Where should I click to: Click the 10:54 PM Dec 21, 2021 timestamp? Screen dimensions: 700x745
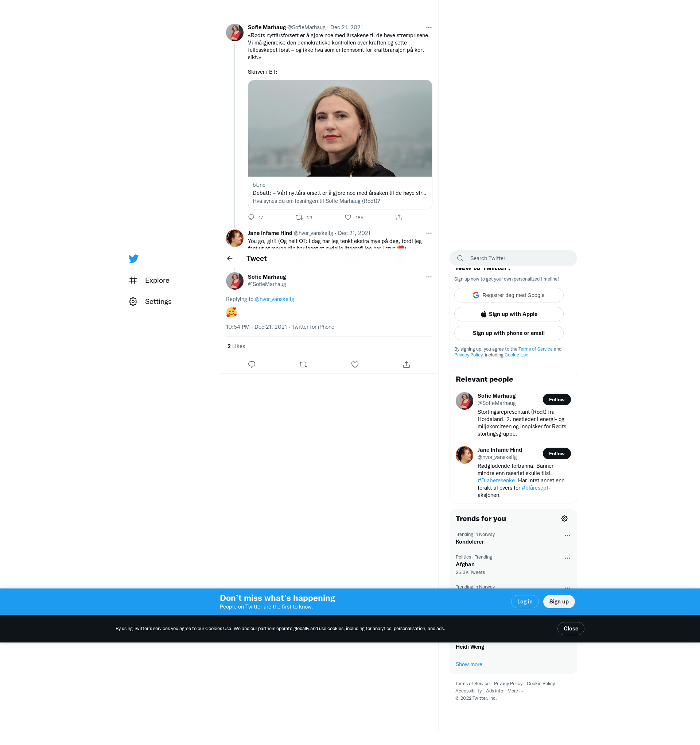(x=256, y=327)
